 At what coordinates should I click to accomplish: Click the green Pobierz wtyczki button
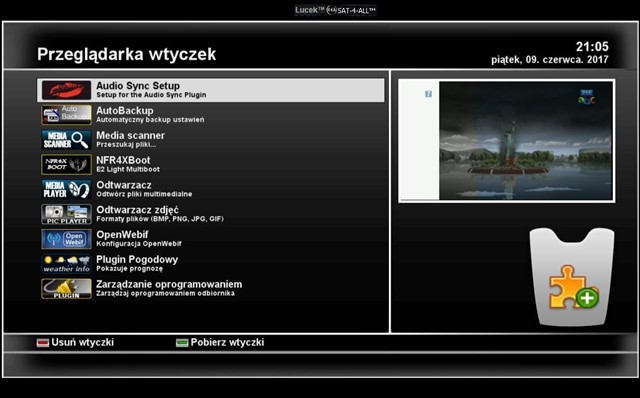tap(220, 342)
